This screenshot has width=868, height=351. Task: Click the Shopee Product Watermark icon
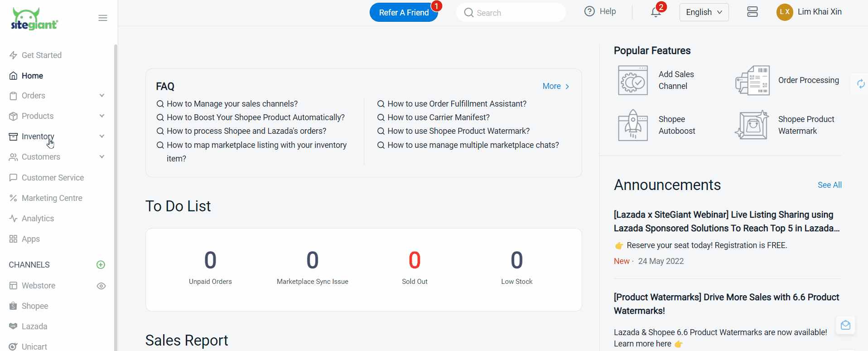tap(752, 125)
